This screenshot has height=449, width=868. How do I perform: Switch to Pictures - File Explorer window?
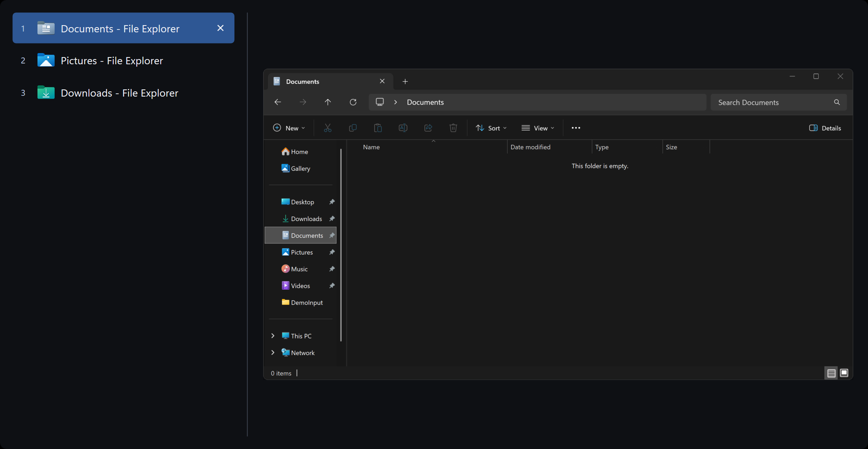pyautogui.click(x=123, y=61)
